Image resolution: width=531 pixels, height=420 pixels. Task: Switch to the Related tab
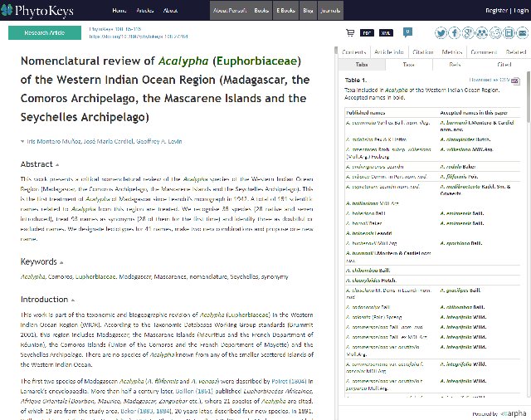pos(516,52)
